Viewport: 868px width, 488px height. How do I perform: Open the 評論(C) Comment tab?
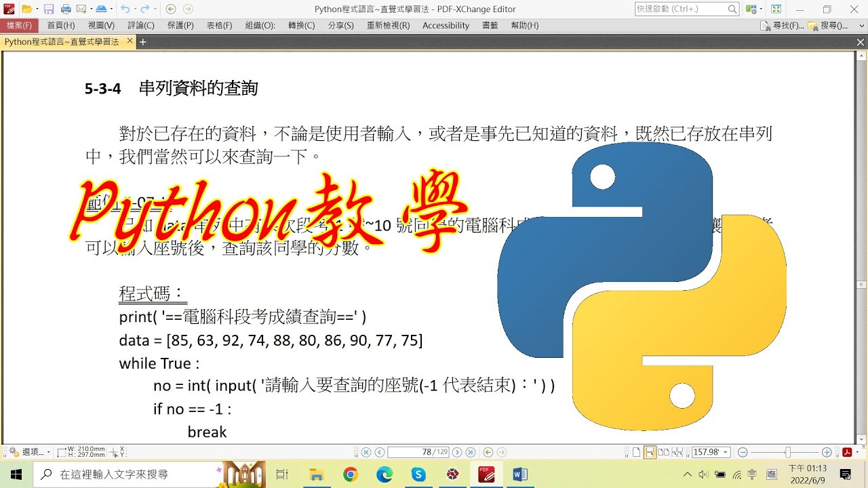coord(141,26)
